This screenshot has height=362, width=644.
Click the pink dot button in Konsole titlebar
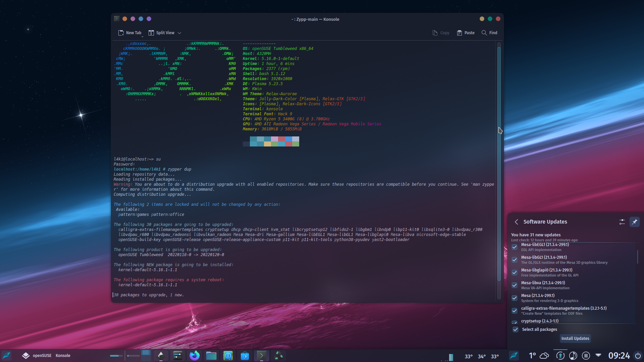[133, 19]
